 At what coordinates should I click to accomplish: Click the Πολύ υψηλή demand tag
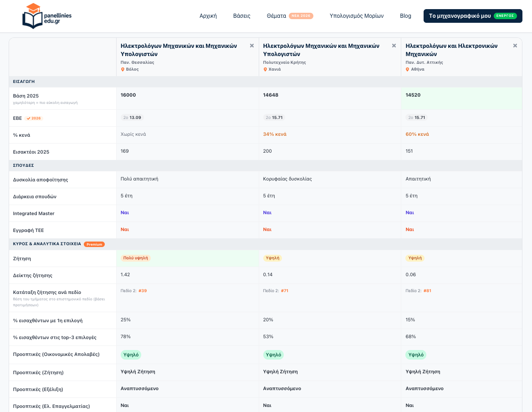[136, 258]
